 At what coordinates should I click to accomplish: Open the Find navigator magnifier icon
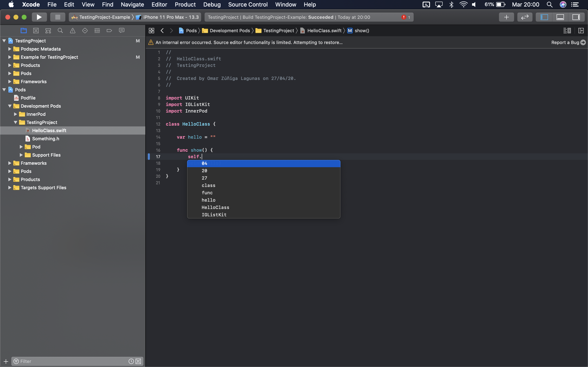click(60, 31)
